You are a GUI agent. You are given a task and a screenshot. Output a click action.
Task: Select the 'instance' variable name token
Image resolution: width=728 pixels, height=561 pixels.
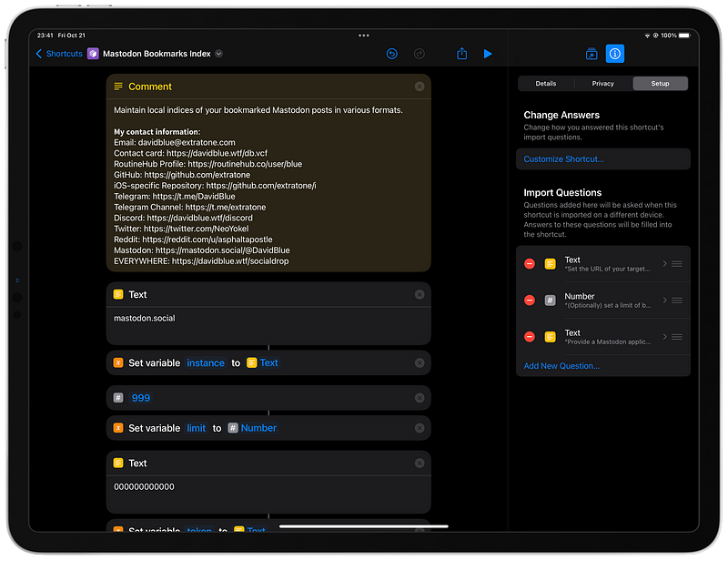pyautogui.click(x=206, y=362)
